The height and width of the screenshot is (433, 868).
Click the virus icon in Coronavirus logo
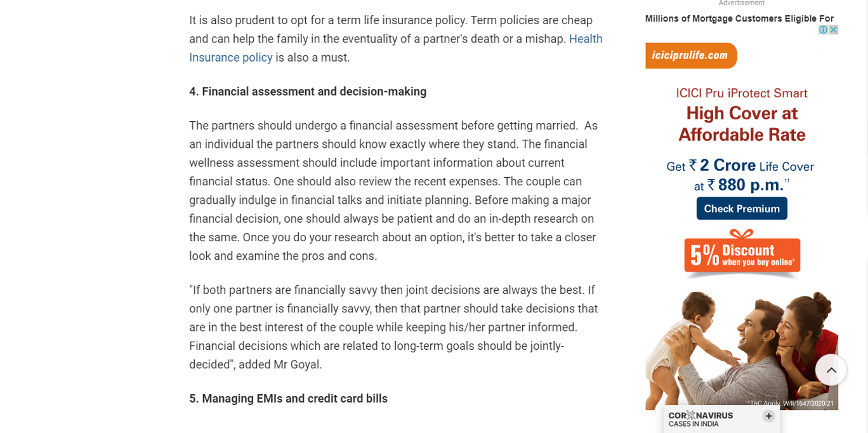pos(690,415)
